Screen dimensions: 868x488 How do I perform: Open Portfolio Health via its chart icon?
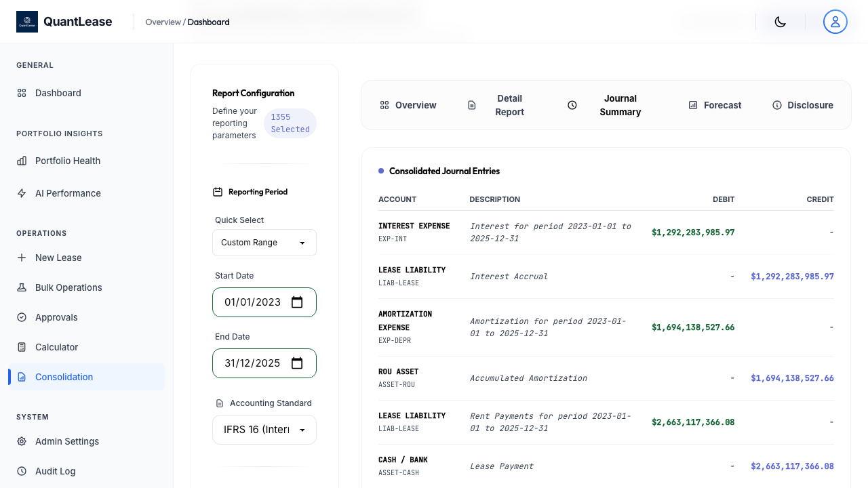coord(22,161)
